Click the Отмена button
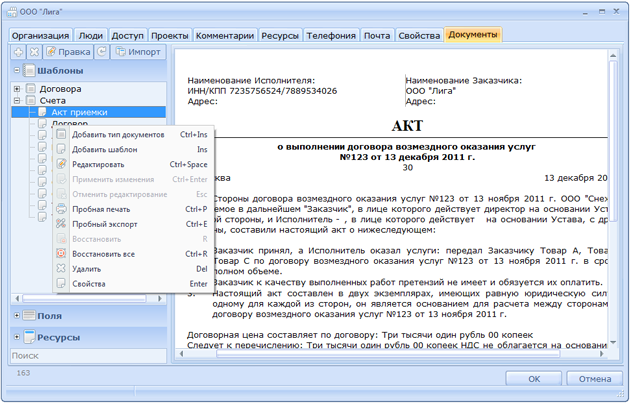Image resolution: width=630 pixels, height=403 pixels. [595, 378]
